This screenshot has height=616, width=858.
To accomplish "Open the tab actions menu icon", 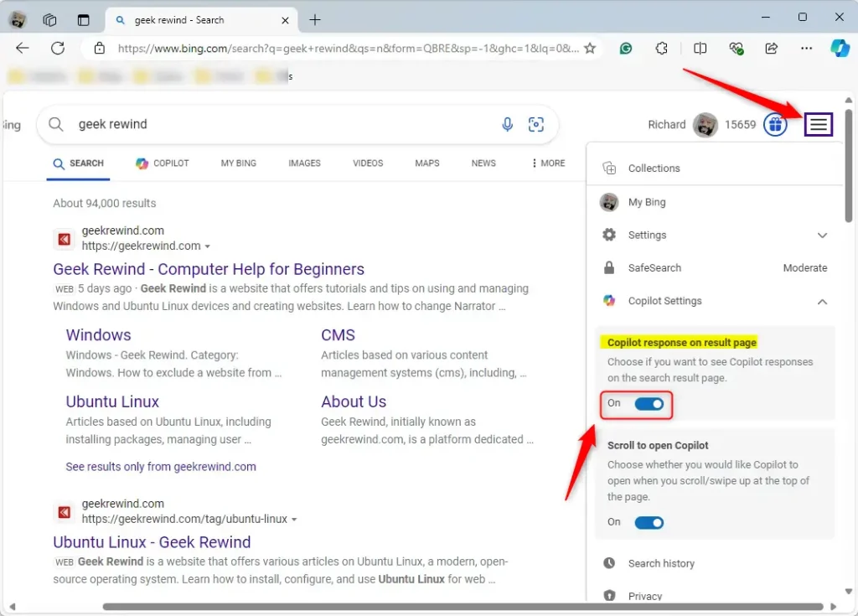I will tap(83, 20).
